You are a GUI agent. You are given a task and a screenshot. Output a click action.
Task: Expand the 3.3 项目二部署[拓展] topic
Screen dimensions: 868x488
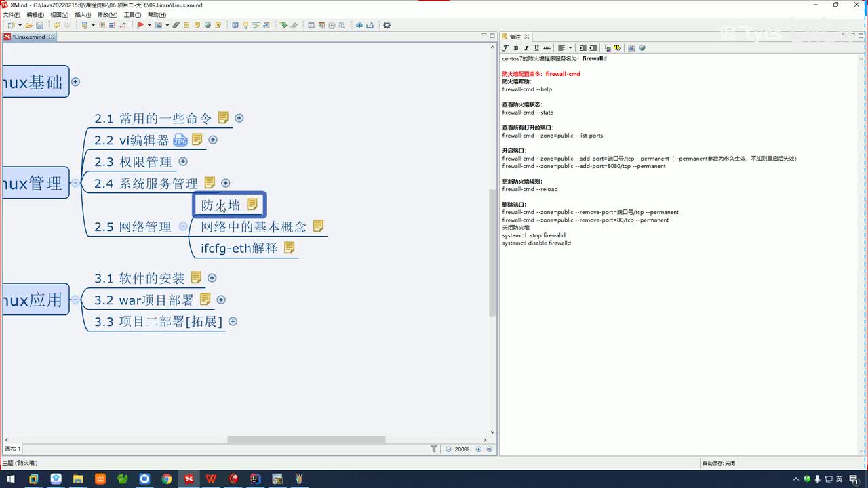coord(233,321)
